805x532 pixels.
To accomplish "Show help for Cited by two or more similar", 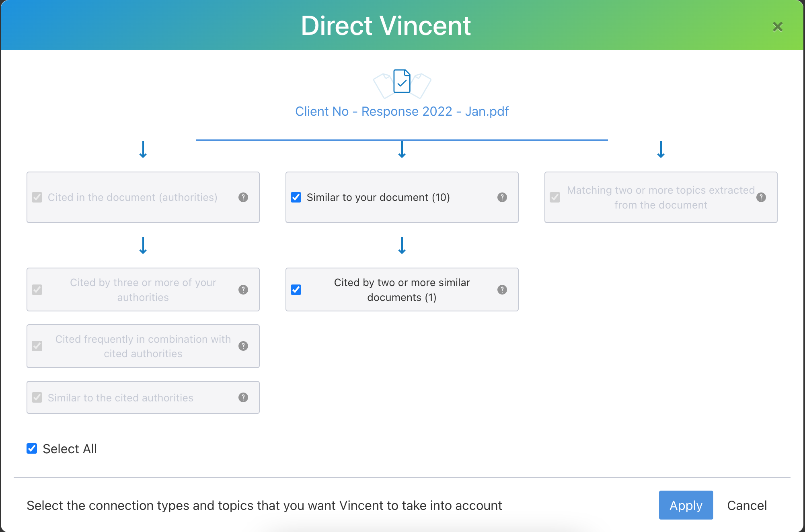I will 502,290.
